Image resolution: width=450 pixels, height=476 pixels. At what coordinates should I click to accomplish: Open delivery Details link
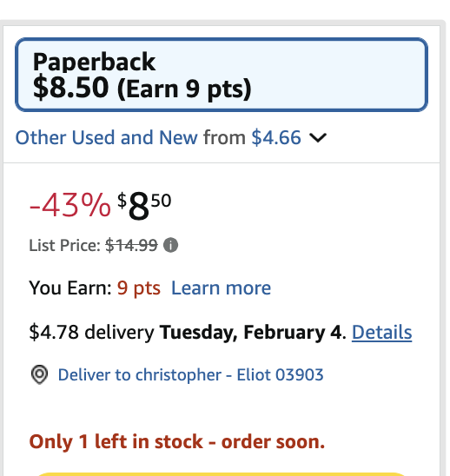point(381,332)
